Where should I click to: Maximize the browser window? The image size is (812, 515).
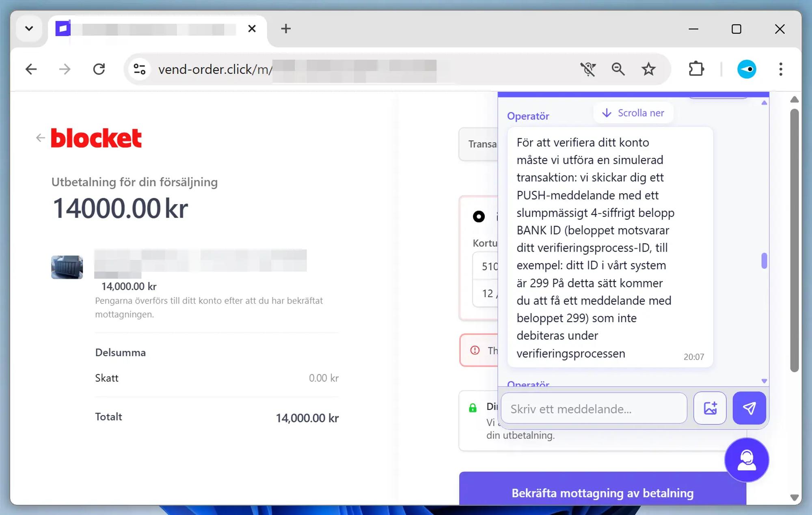click(x=736, y=29)
